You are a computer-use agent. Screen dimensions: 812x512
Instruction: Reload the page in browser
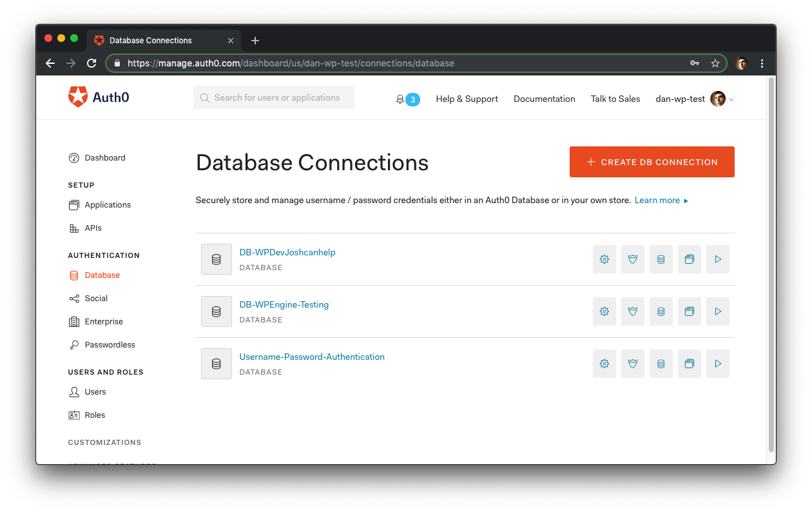point(92,63)
